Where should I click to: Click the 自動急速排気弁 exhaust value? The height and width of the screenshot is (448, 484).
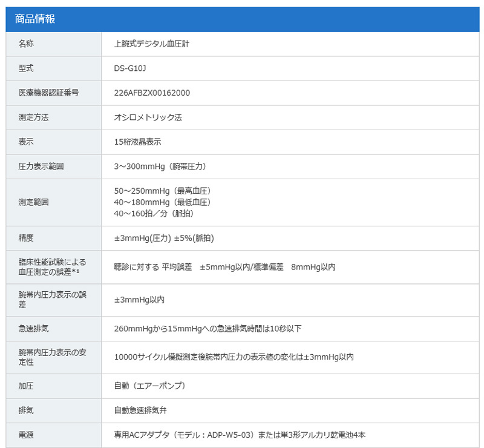point(140,410)
